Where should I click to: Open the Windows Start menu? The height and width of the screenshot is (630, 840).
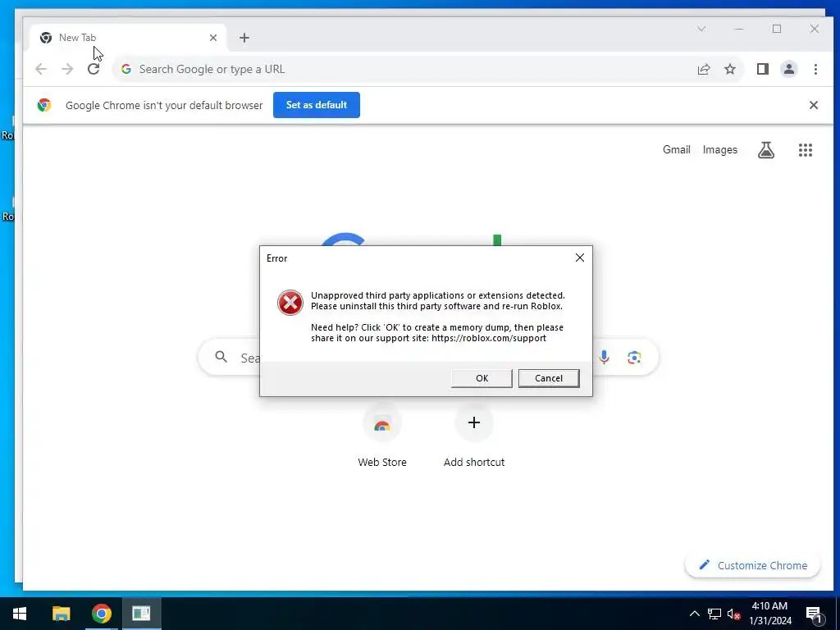tap(20, 614)
